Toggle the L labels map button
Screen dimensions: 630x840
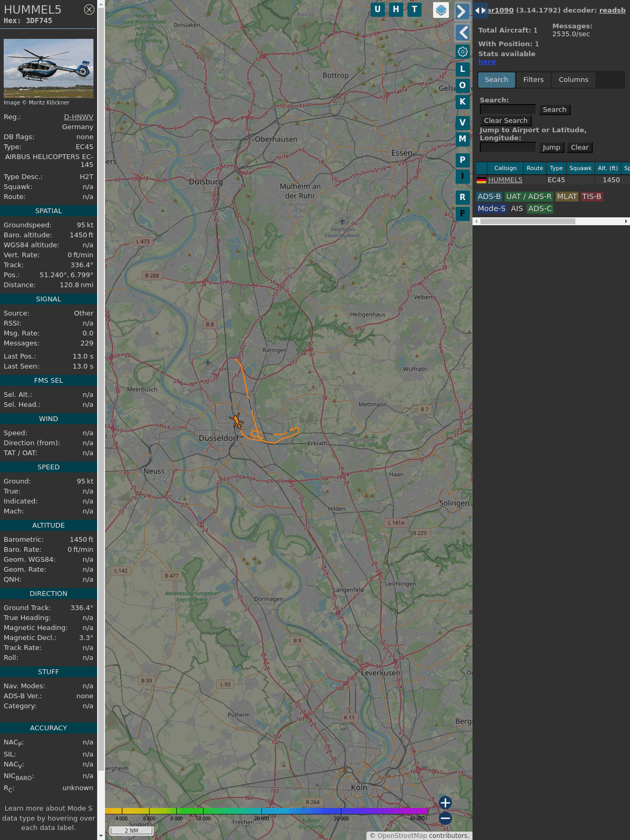point(462,69)
